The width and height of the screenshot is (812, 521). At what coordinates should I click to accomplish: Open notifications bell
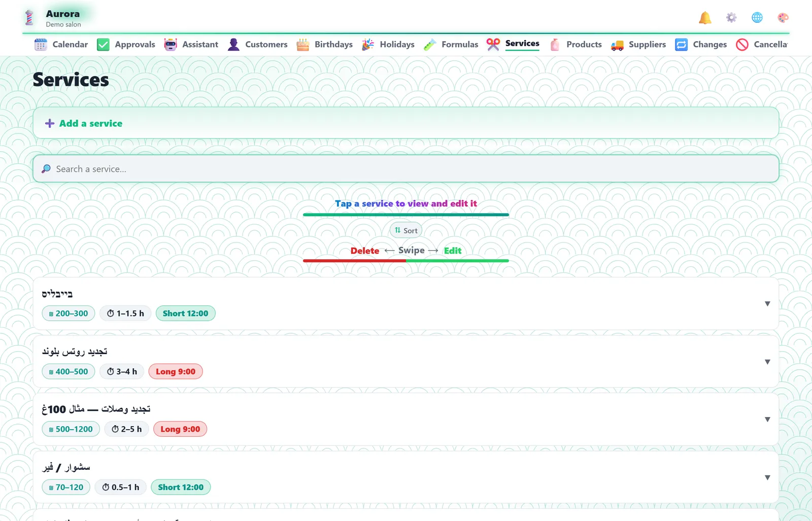pos(705,18)
